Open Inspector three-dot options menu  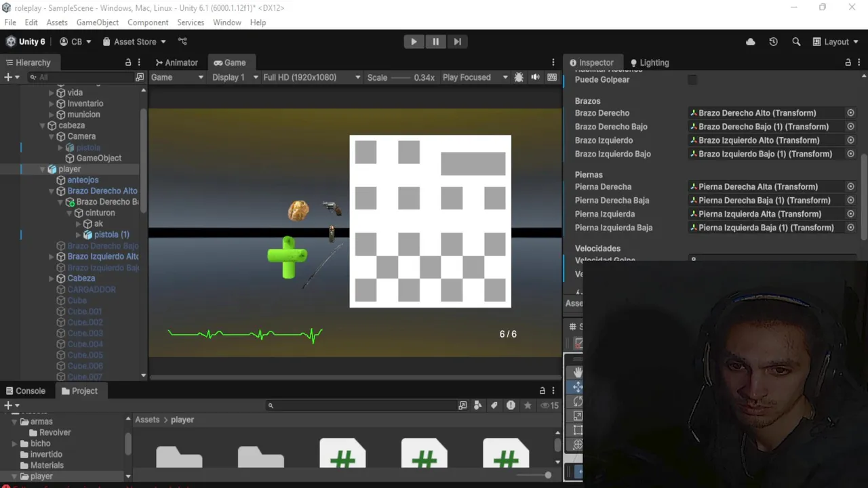tap(859, 62)
